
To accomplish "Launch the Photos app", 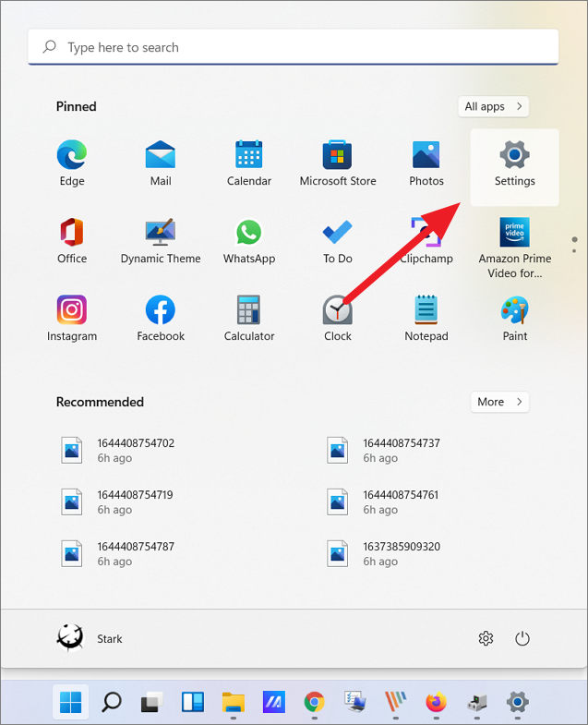I will (x=426, y=163).
